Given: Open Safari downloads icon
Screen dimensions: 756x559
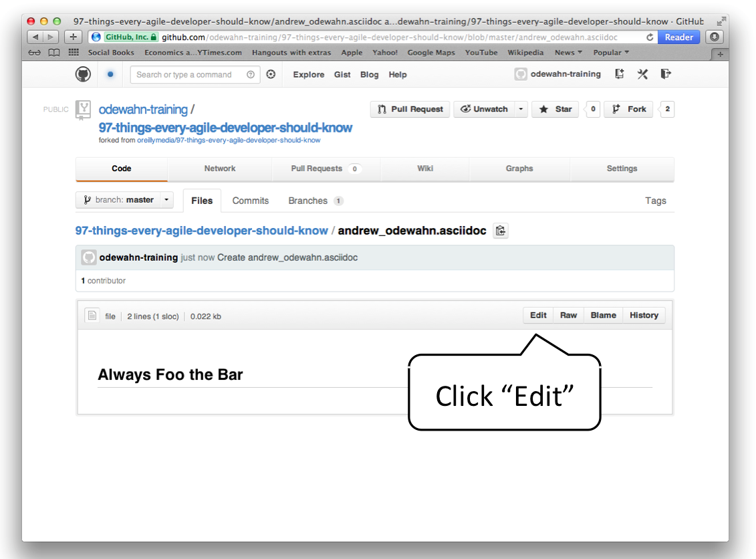Looking at the screenshot, I should 715,37.
